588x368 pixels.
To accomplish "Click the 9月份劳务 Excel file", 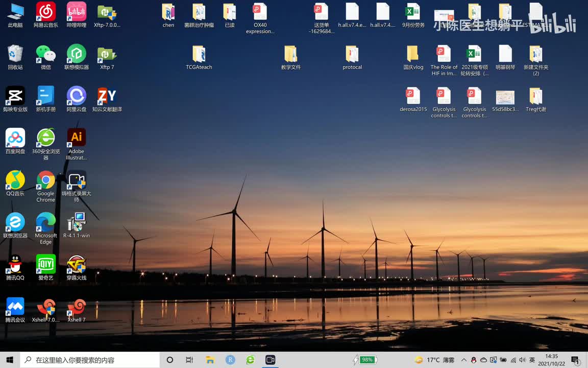I will point(413,12).
